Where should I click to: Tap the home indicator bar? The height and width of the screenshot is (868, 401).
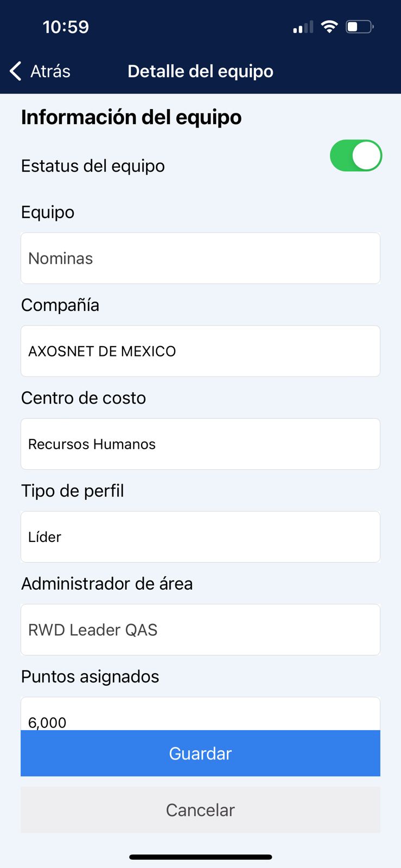[x=200, y=857]
